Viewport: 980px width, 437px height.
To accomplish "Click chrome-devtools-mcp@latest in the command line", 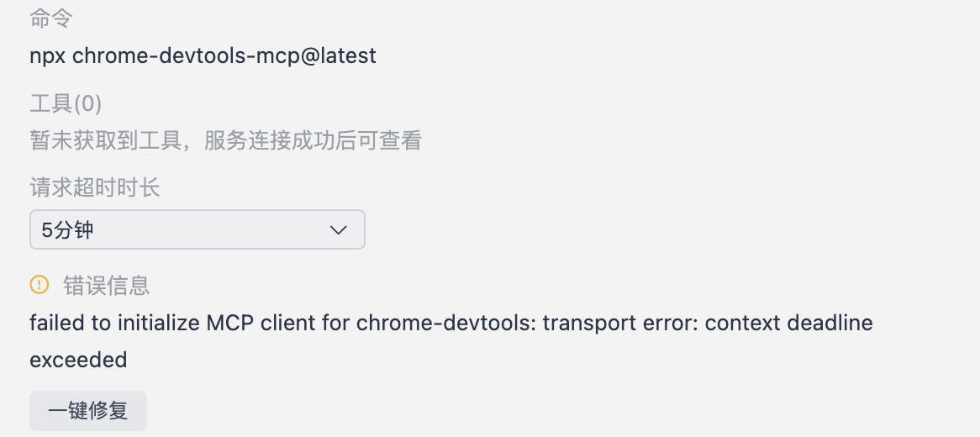I will pyautogui.click(x=224, y=56).
